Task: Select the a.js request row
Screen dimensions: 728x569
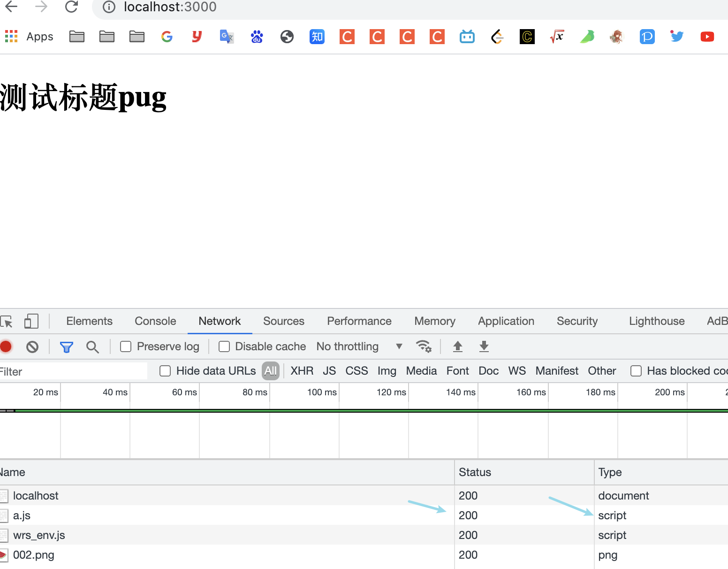Action: 364,515
